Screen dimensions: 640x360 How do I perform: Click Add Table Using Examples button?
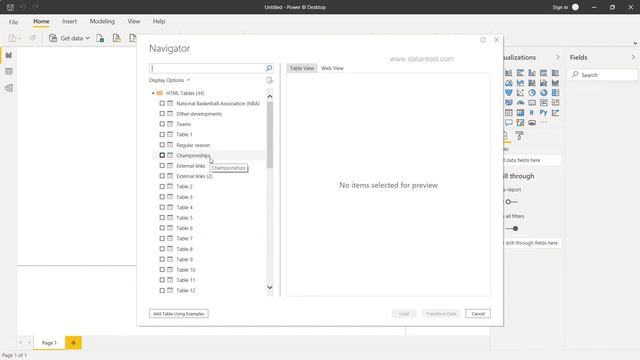[x=179, y=314]
